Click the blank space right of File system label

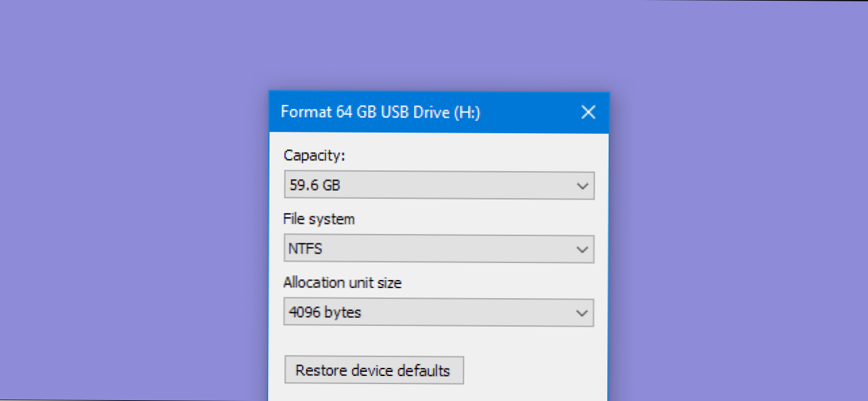point(473,219)
